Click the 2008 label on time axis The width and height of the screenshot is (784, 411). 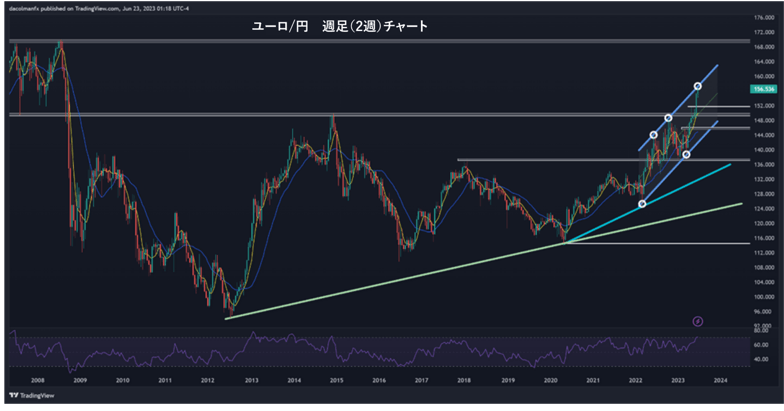(38, 380)
